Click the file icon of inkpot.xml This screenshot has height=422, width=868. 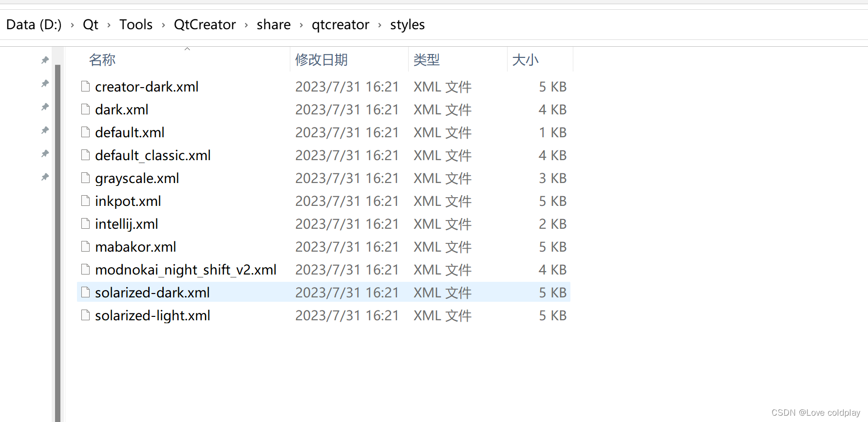[85, 201]
